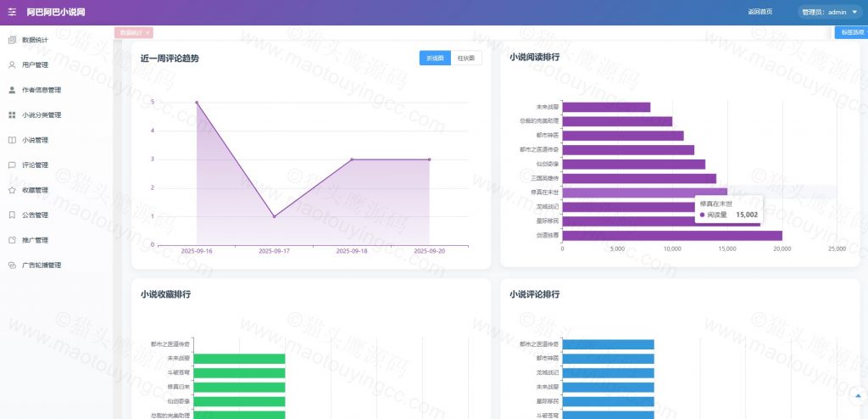Viewport: 868px width, 419px height.
Task: Click the 都市之医道传奇 blue comments bar
Action: [x=609, y=344]
